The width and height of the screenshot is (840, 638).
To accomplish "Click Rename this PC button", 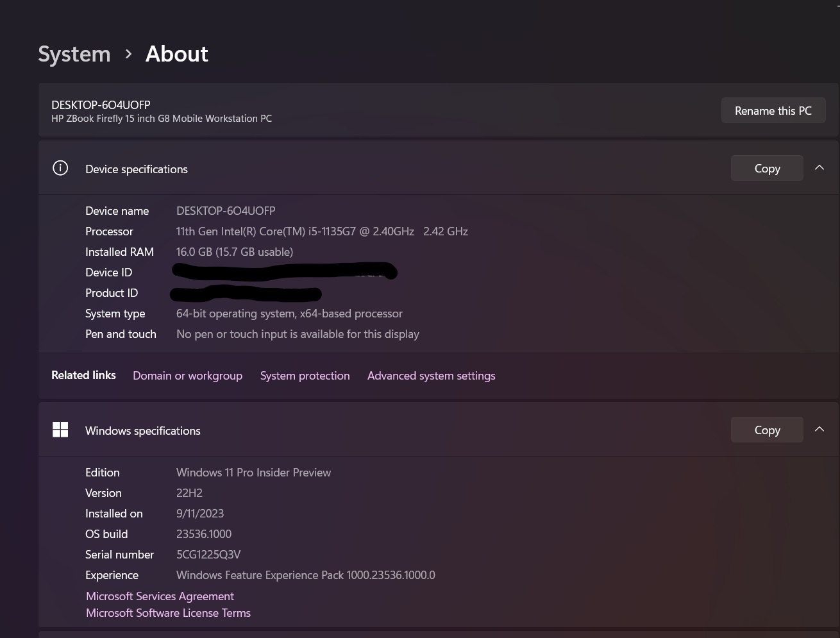I will point(773,110).
